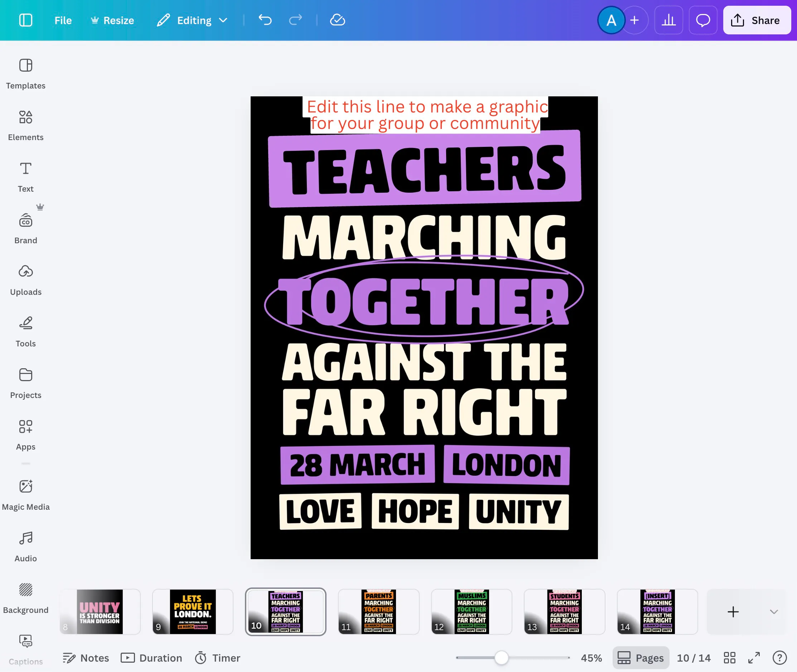Collapse the page thumbnail strip
The image size is (797, 672).
coord(774,612)
